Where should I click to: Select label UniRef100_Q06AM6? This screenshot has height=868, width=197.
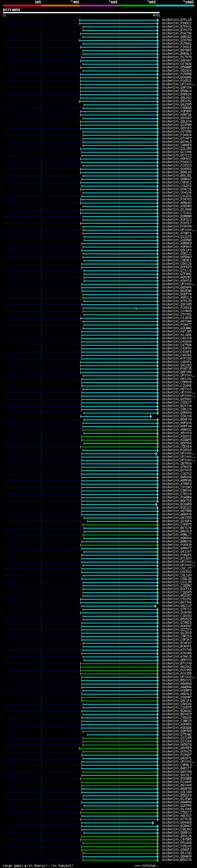[x=176, y=78]
